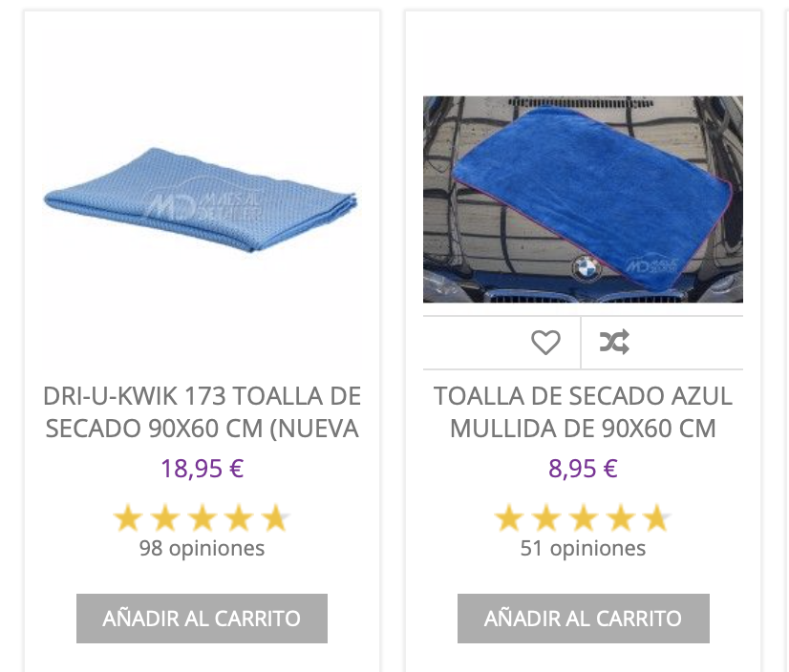Read the 51 opiniones reviews
This screenshot has width=789, height=672.
tap(584, 548)
